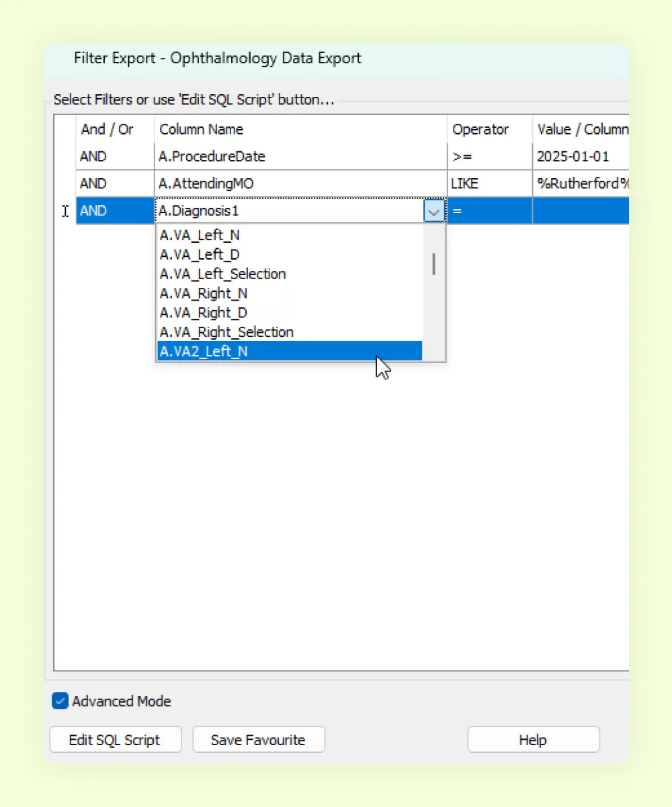Open the Edit SQL Script button

click(116, 740)
